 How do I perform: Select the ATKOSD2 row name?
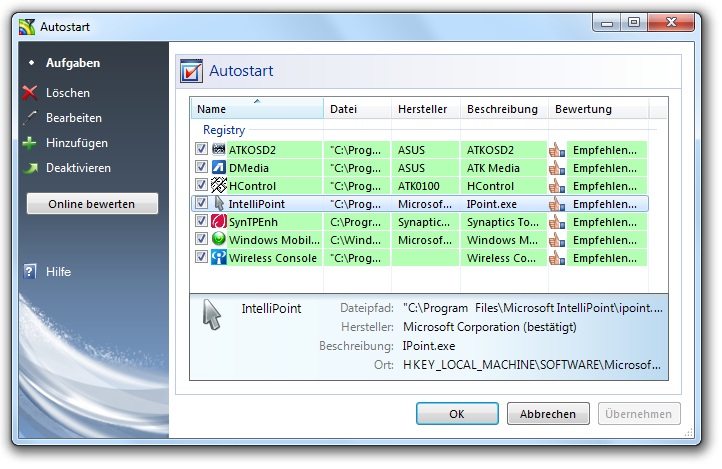[252, 150]
